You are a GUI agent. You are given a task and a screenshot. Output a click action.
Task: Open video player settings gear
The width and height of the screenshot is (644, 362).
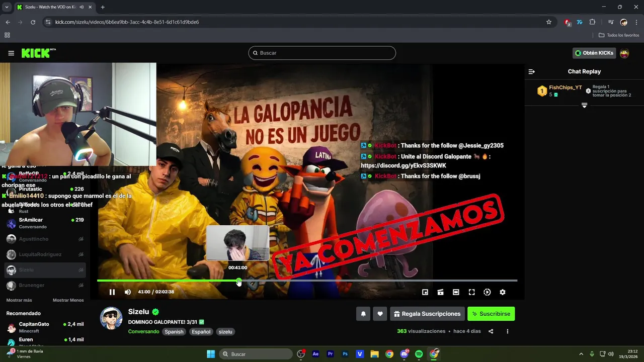pos(502,292)
